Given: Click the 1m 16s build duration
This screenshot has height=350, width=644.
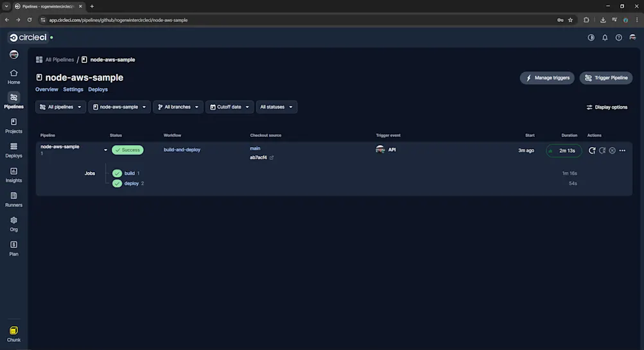Looking at the screenshot, I should coord(570,173).
